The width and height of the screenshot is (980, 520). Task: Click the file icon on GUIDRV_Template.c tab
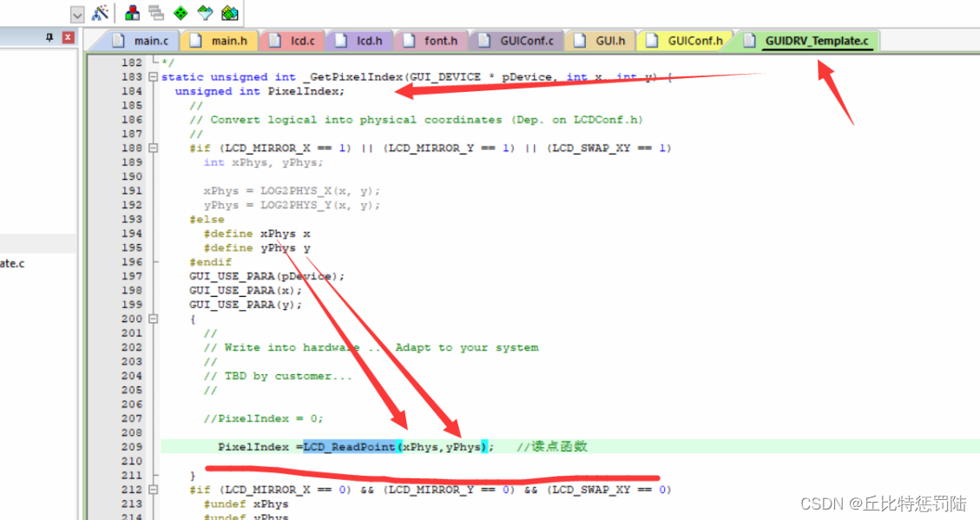coord(749,41)
